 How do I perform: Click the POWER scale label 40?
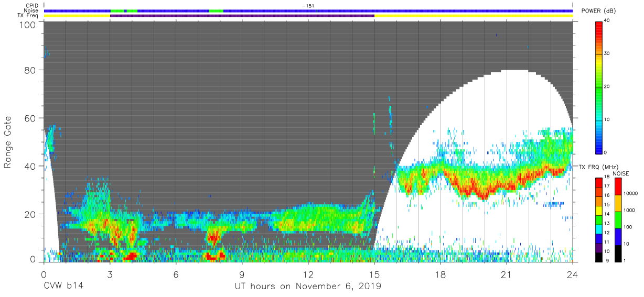(x=607, y=21)
